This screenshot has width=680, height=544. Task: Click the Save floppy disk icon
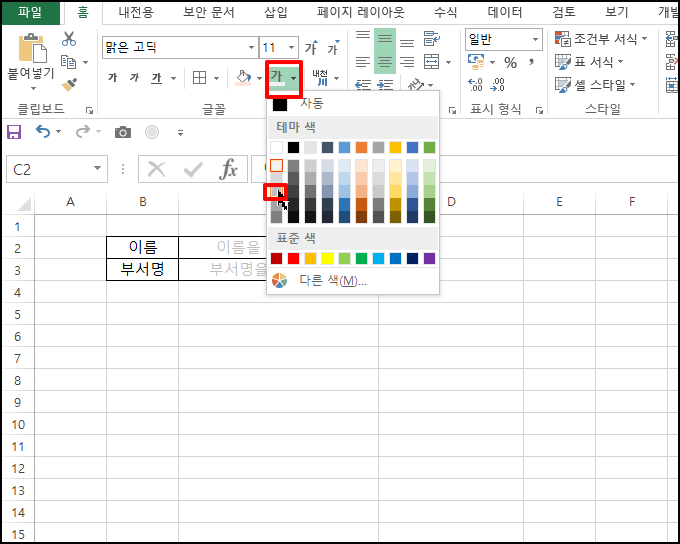tap(14, 132)
